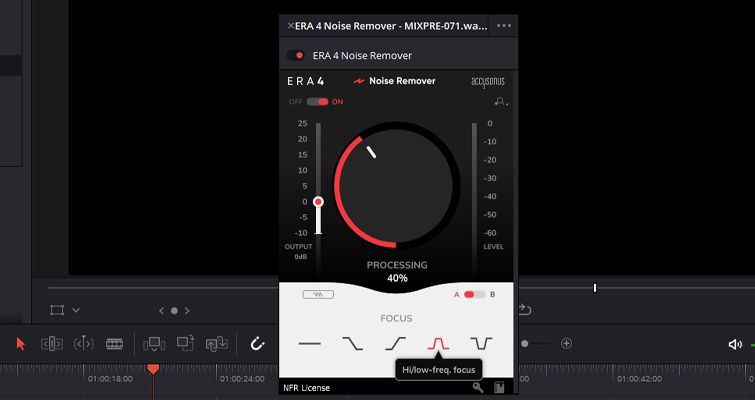Select the high-cut focus shape icon
The height and width of the screenshot is (400, 755).
coord(352,343)
